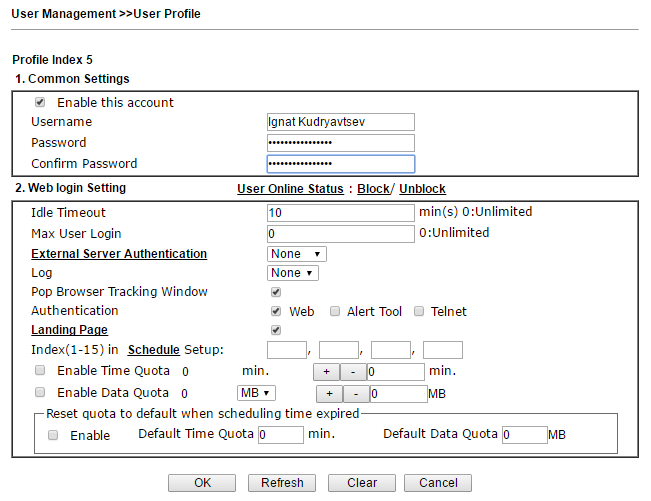Toggle Enable this account checkbox

click(x=40, y=102)
